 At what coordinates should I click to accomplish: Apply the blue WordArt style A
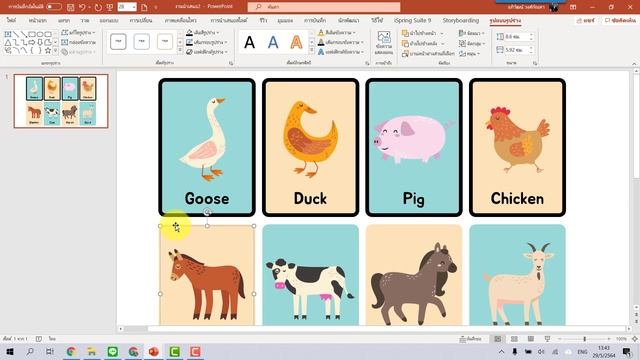point(273,42)
